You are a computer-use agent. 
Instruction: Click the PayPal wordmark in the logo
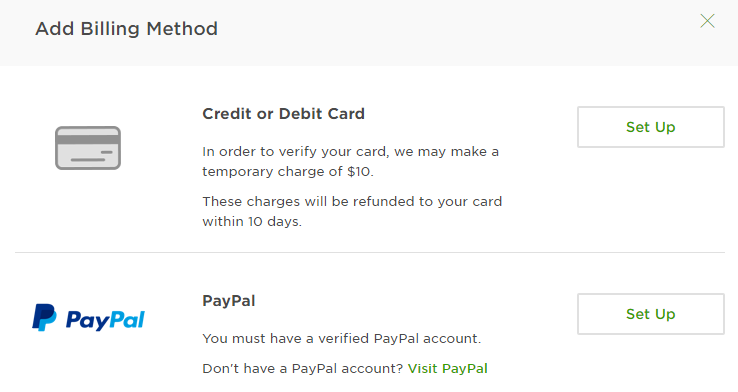105,320
